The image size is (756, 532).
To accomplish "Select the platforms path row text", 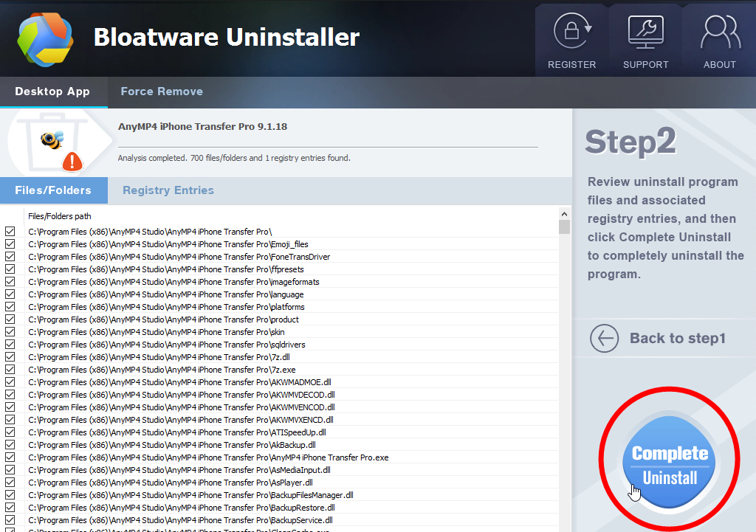I will [x=166, y=307].
